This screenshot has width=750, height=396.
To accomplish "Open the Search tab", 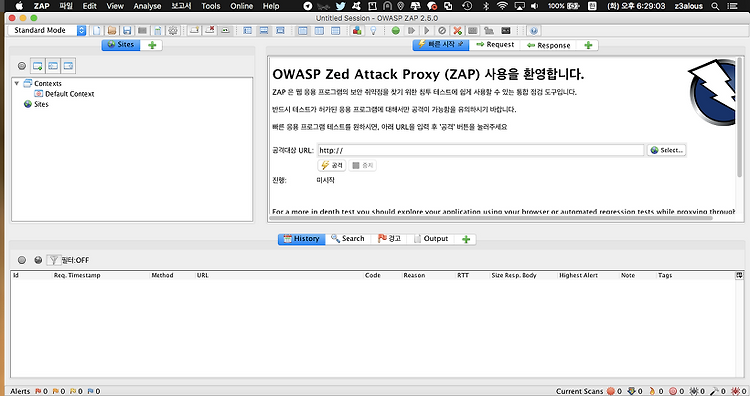I will pyautogui.click(x=348, y=239).
